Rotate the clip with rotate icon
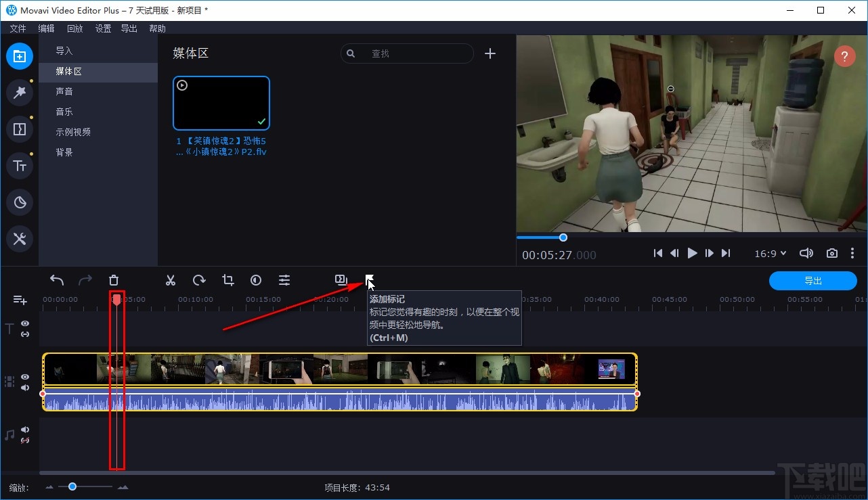 199,280
